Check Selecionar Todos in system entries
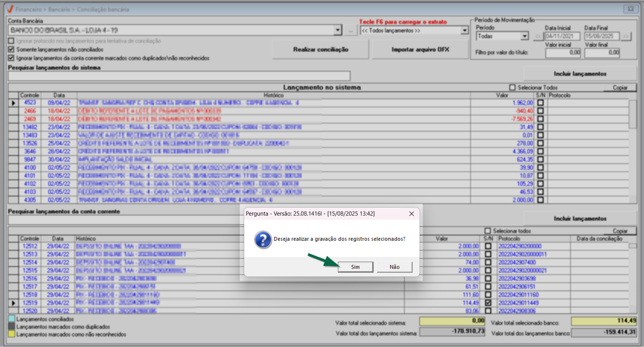Viewport: 644px width, 347px height. [x=512, y=88]
